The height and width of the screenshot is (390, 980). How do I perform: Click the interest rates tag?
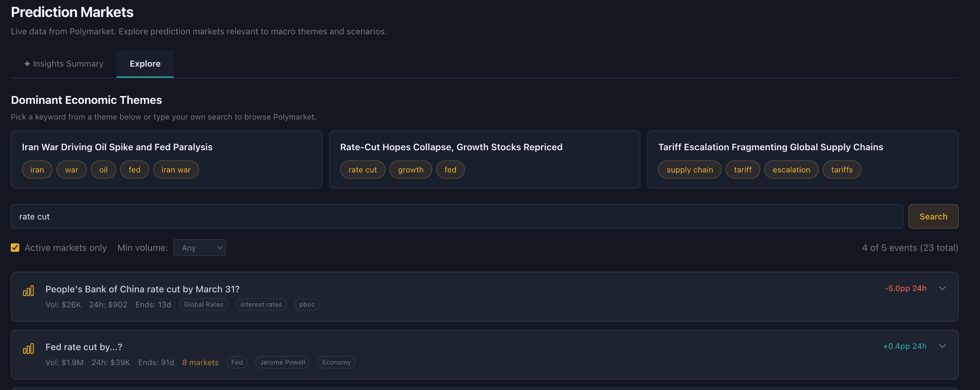pyautogui.click(x=261, y=304)
